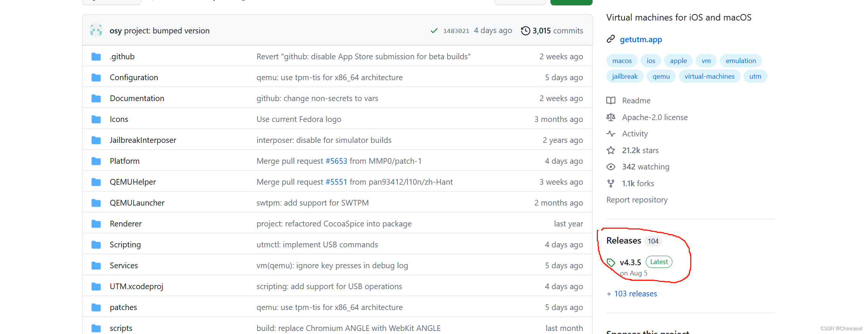Click the Apache license scale icon
The height and width of the screenshot is (334, 868).
click(x=611, y=117)
